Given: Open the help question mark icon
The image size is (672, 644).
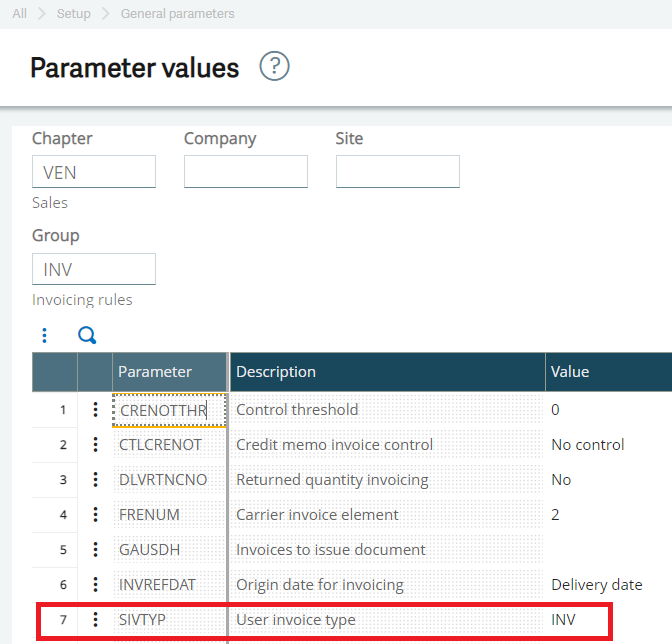Looking at the screenshot, I should [x=274, y=67].
